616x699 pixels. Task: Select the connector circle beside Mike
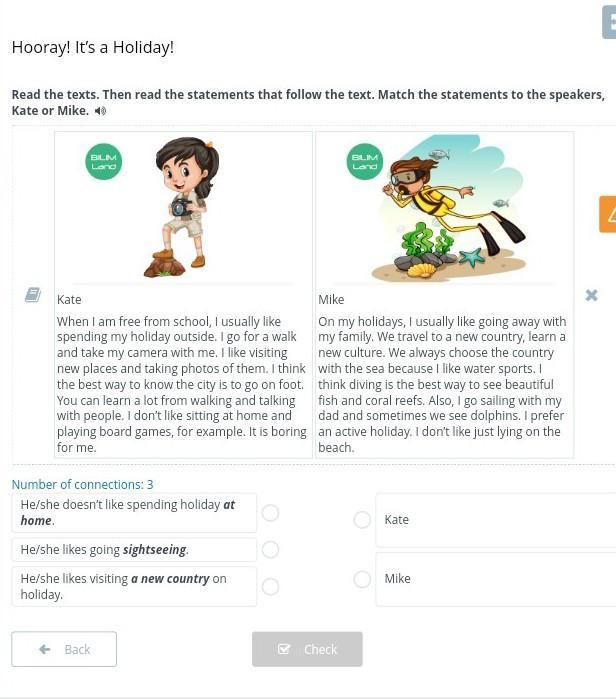click(362, 579)
